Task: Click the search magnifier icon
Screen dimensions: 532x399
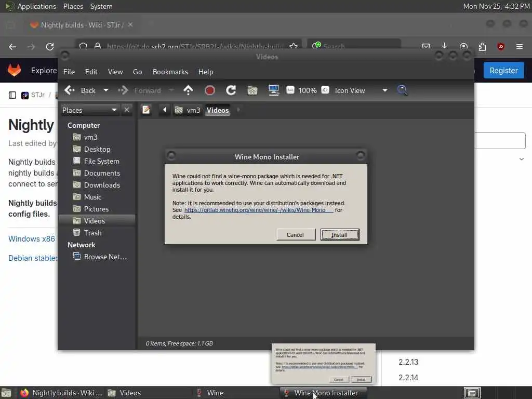Action: [x=403, y=90]
